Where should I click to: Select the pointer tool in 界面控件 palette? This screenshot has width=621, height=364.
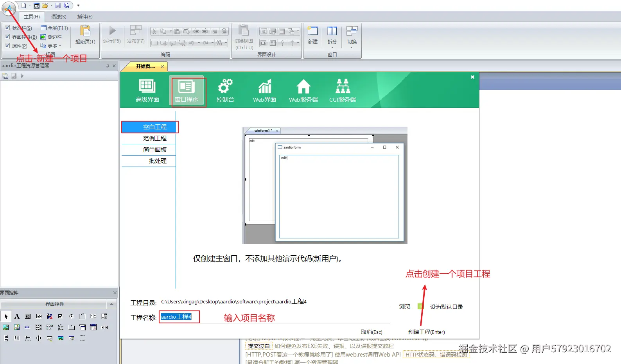point(6,316)
